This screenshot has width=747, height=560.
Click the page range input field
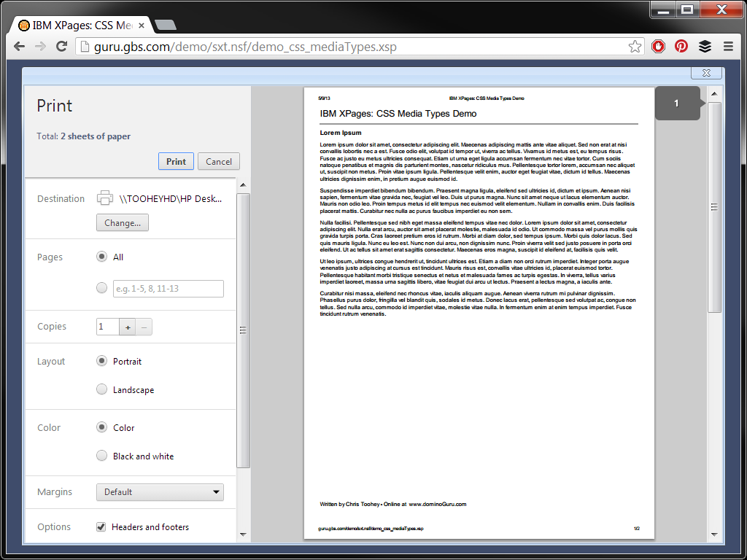pos(169,289)
